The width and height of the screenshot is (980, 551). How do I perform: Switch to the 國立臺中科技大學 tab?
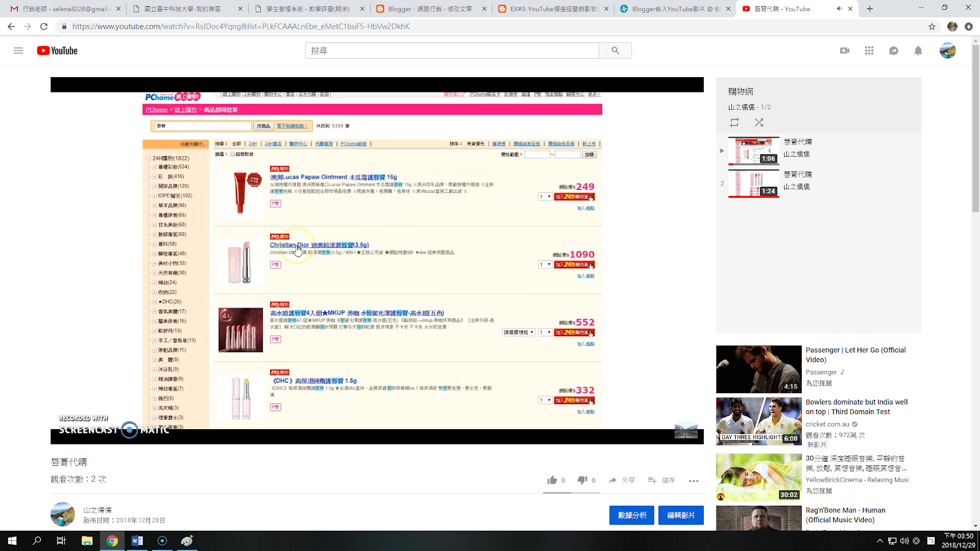click(x=187, y=9)
